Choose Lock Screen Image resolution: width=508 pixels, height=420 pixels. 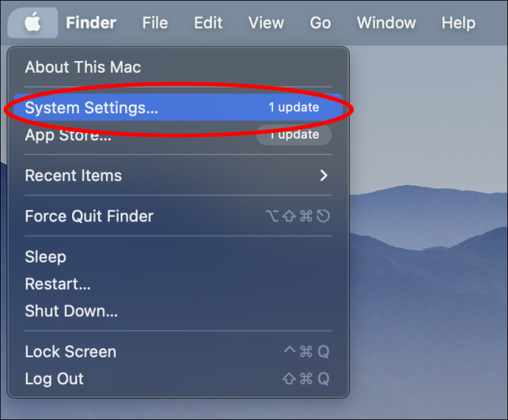click(178, 352)
